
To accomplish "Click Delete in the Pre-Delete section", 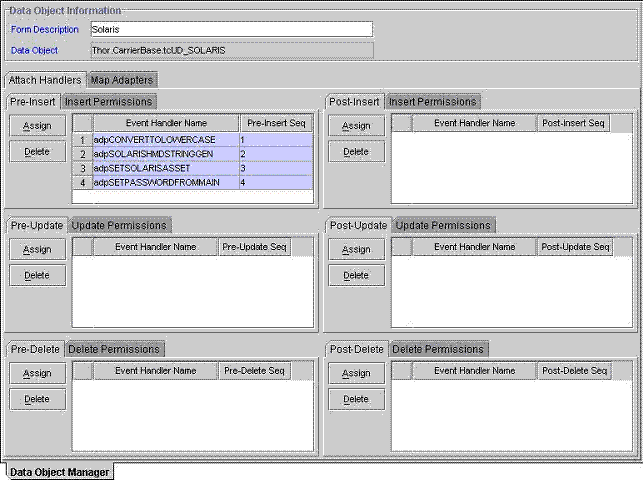I will tap(37, 399).
